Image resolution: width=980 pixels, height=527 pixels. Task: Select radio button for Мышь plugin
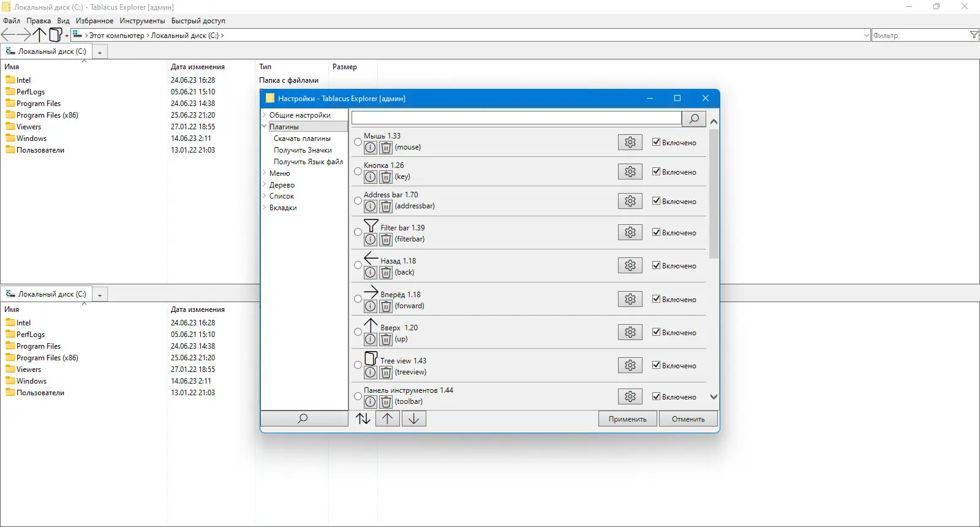click(358, 142)
